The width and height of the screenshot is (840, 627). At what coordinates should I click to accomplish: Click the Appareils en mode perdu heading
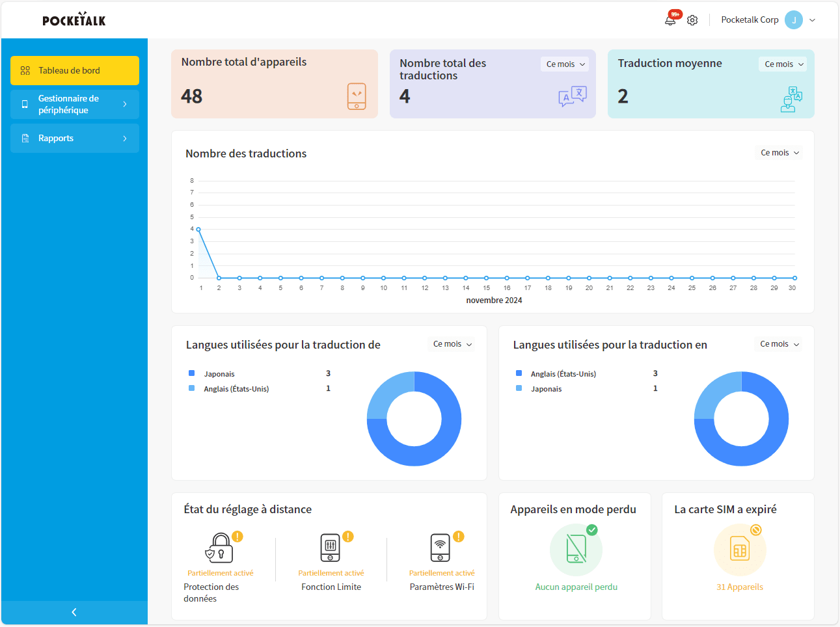click(x=573, y=509)
